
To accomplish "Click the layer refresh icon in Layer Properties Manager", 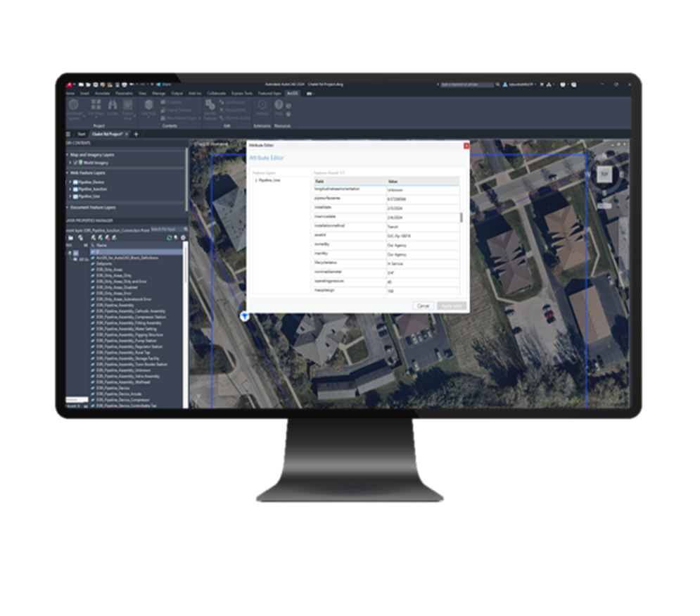I will (x=169, y=237).
